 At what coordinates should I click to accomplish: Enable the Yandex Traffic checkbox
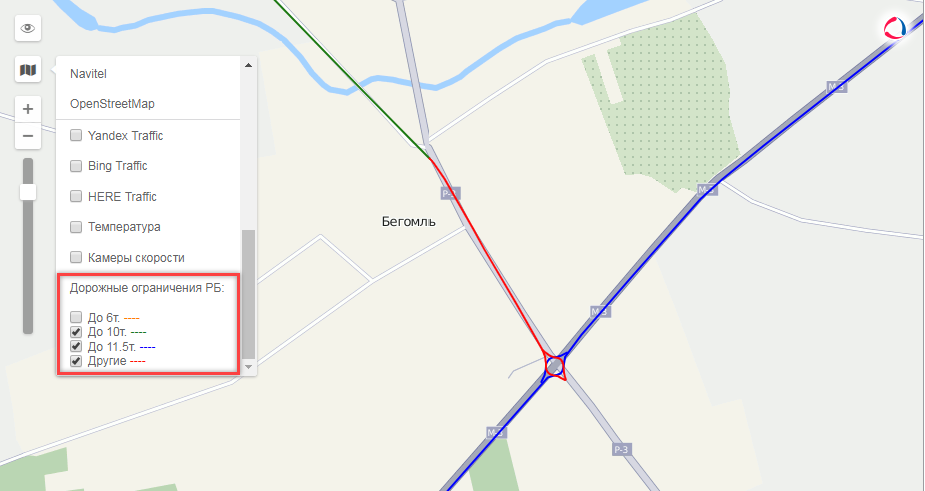tap(76, 135)
